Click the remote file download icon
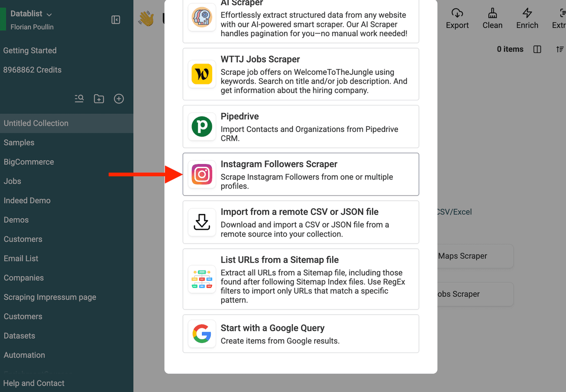The height and width of the screenshot is (392, 566). [x=202, y=222]
